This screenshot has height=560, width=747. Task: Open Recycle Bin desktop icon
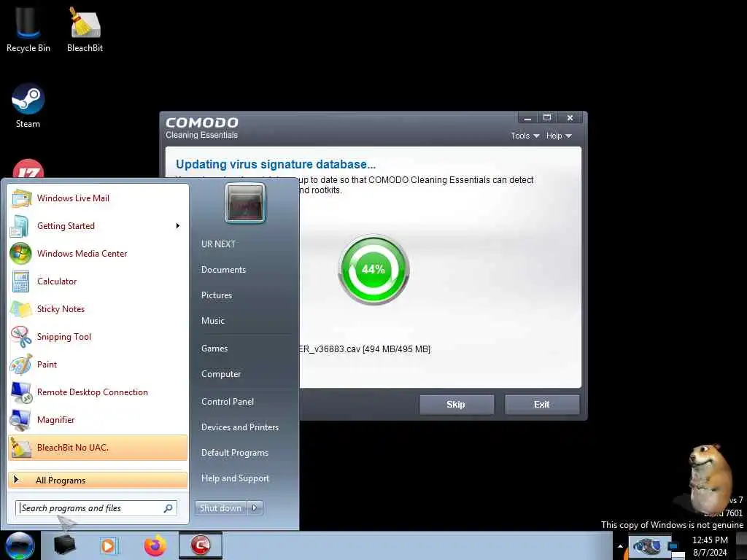click(x=28, y=29)
